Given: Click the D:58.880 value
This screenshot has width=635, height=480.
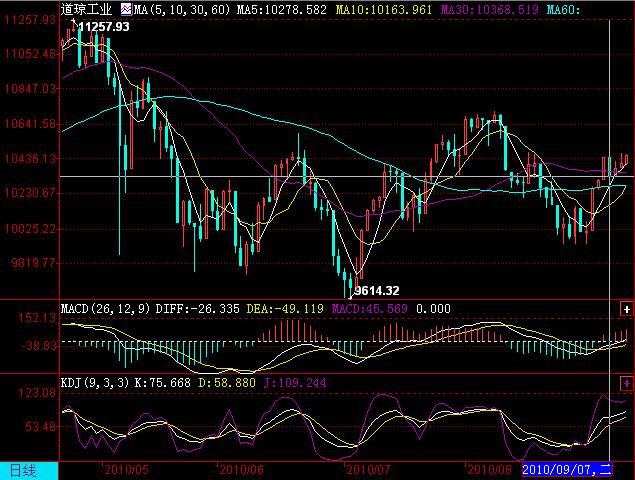Looking at the screenshot, I should (227, 383).
